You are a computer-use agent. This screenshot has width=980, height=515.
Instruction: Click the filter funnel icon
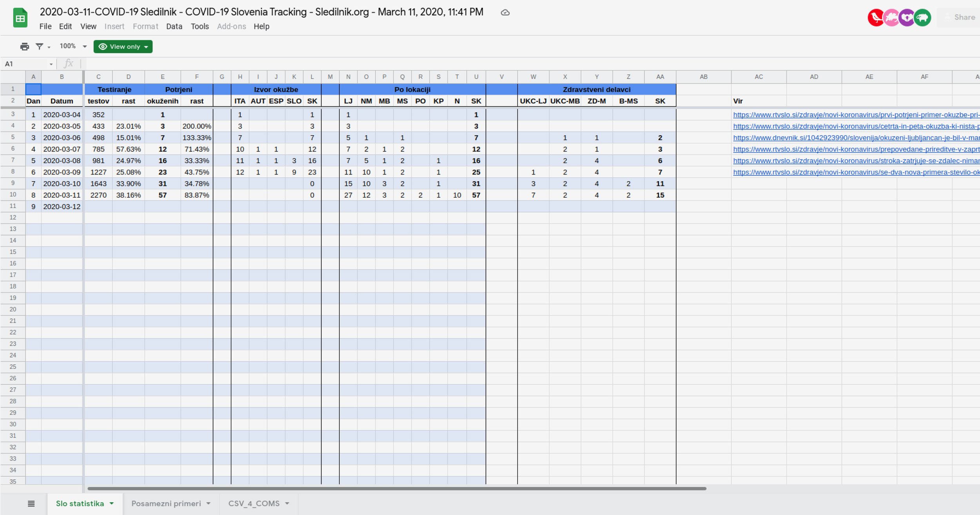39,47
